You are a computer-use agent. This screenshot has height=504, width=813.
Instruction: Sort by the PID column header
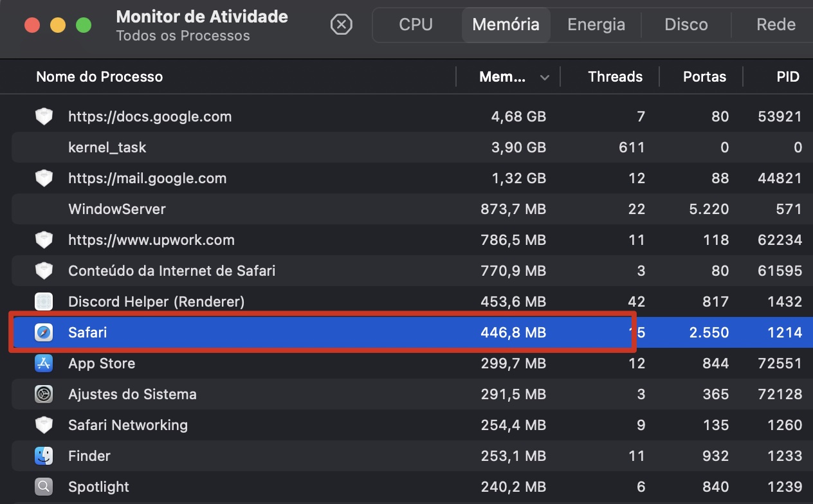(x=788, y=76)
